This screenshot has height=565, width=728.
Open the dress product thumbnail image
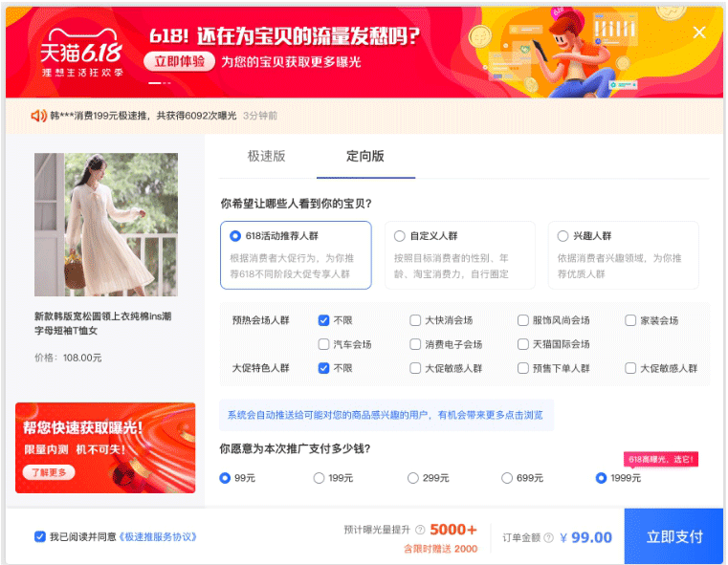(106, 225)
